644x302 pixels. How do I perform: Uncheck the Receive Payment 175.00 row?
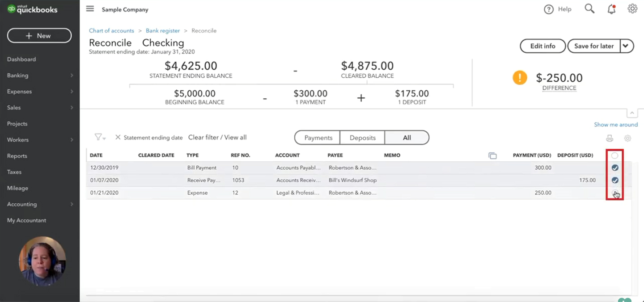(x=615, y=180)
